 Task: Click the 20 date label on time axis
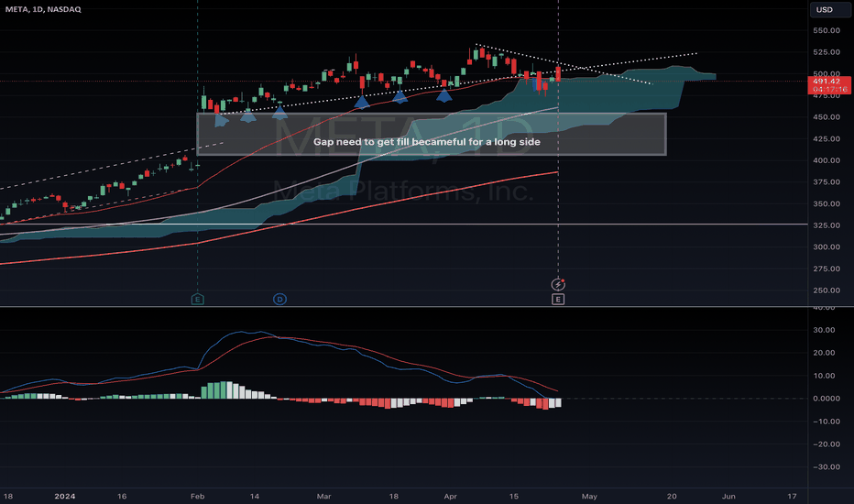coord(672,497)
